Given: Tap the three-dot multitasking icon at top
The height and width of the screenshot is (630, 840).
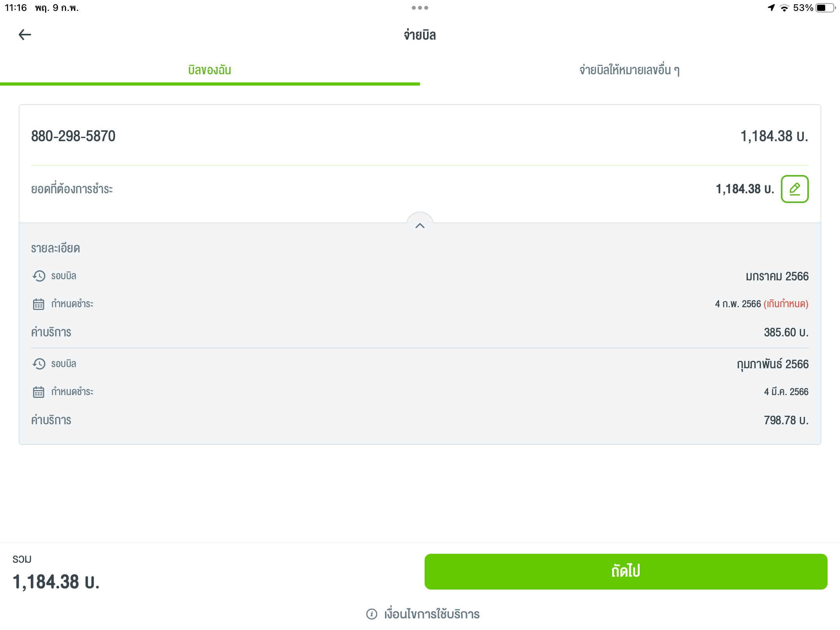Looking at the screenshot, I should point(420,8).
